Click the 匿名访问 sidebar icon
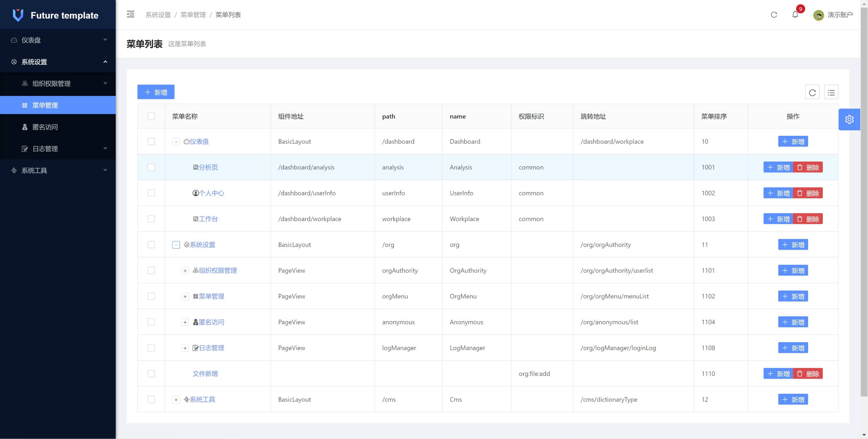 coord(25,127)
